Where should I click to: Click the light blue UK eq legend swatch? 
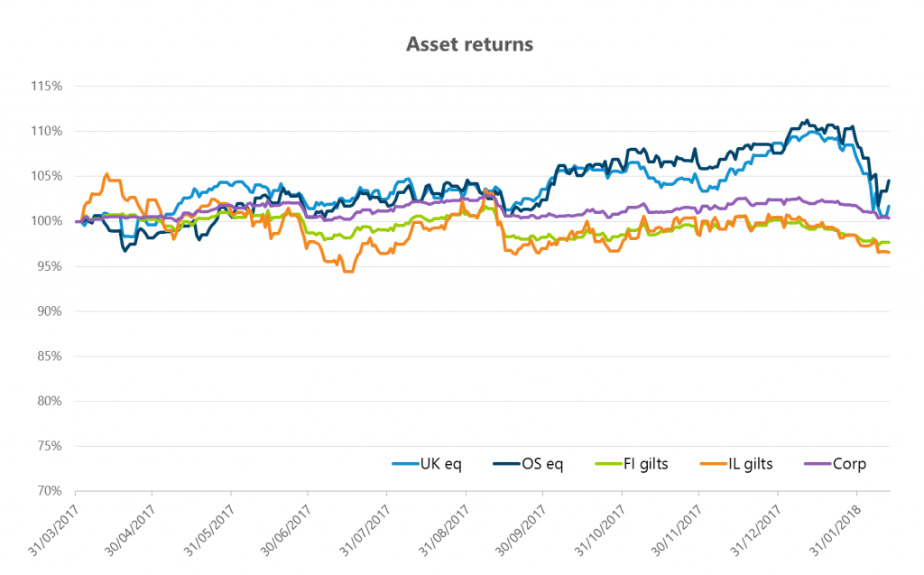[403, 465]
